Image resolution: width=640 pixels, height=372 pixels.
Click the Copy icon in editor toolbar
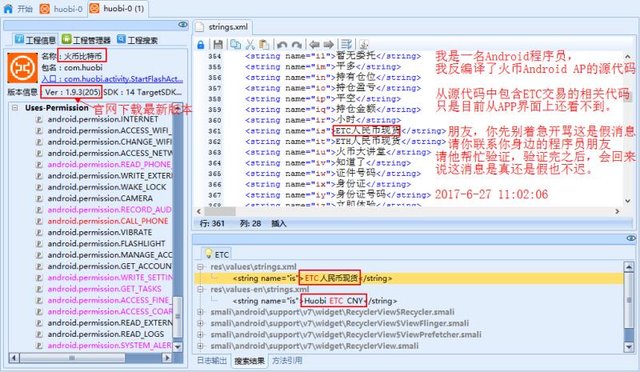(x=236, y=44)
